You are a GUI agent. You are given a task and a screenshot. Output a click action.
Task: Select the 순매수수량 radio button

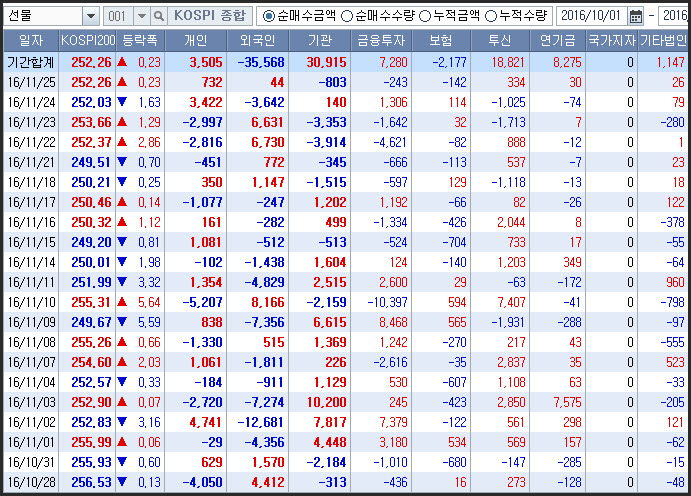point(347,16)
